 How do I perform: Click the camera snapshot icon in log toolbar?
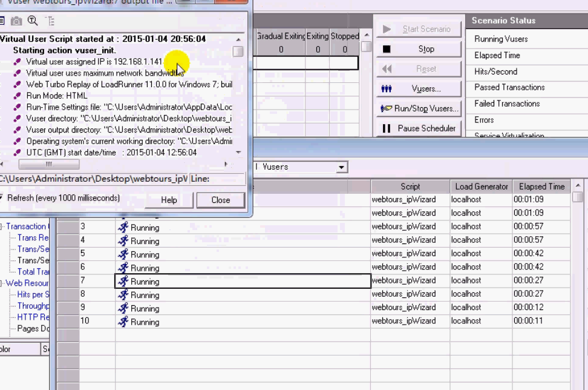16,21
